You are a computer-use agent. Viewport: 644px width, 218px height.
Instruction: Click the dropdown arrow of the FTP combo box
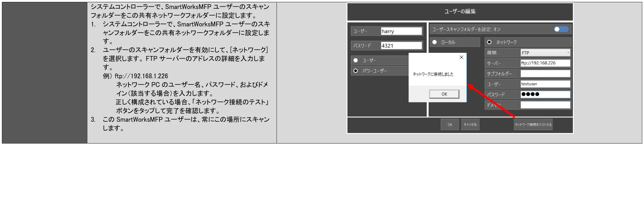[x=568, y=52]
